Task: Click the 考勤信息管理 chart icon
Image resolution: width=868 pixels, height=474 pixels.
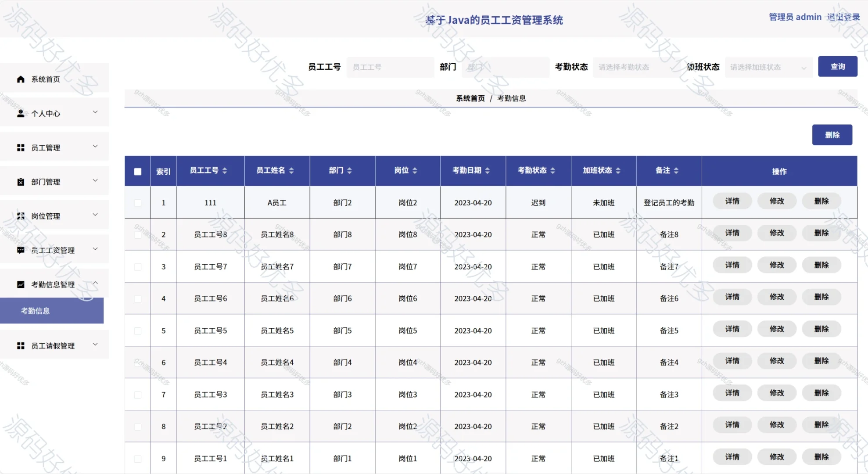Action: click(x=20, y=284)
